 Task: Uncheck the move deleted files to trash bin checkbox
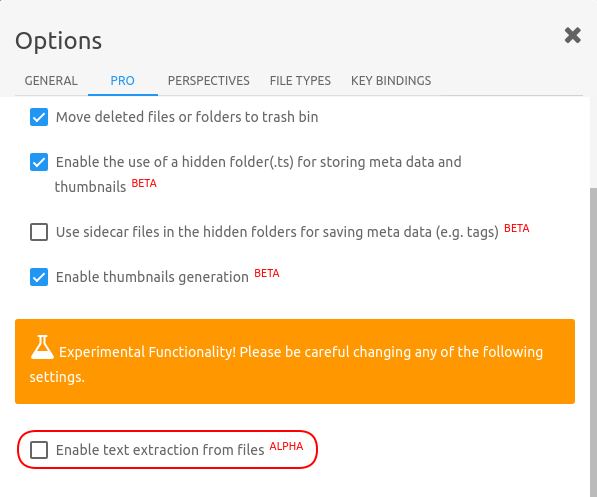coord(39,117)
